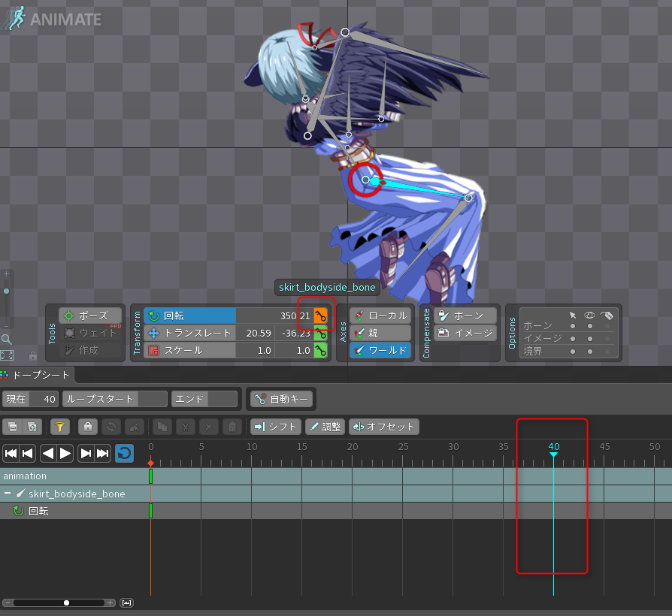Click the magnifier zoom icon in the viewport

pyautogui.click(x=7, y=340)
